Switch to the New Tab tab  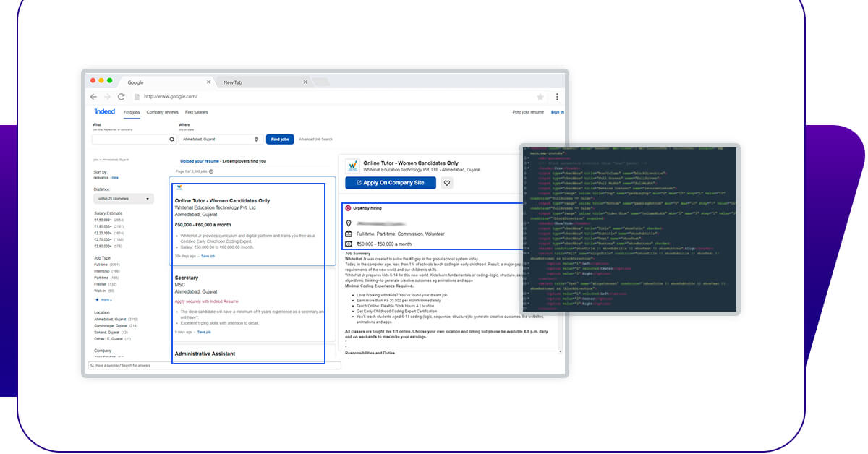tap(264, 82)
